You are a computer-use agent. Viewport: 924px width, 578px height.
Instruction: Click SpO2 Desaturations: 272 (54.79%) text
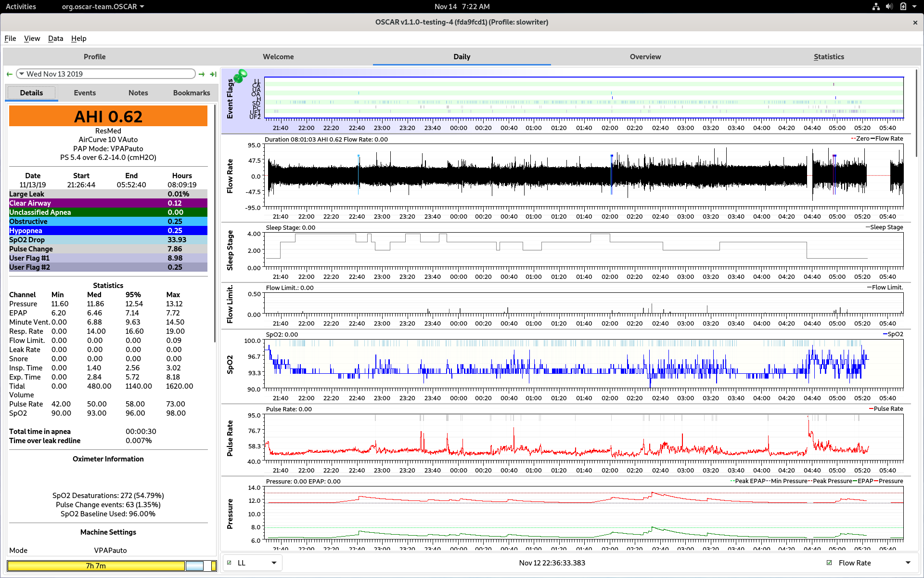108,496
